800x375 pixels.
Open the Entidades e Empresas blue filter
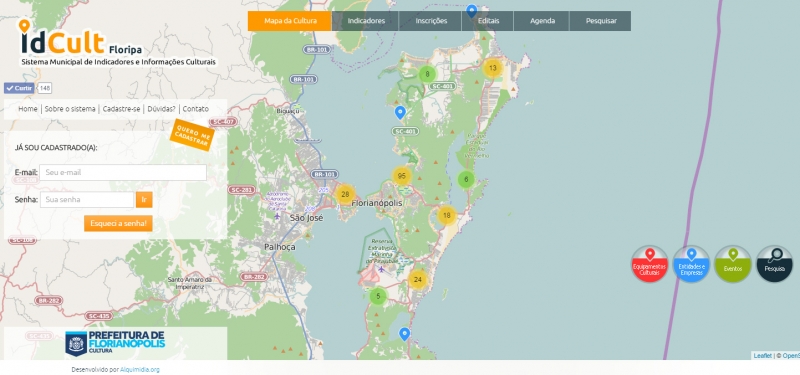point(691,264)
